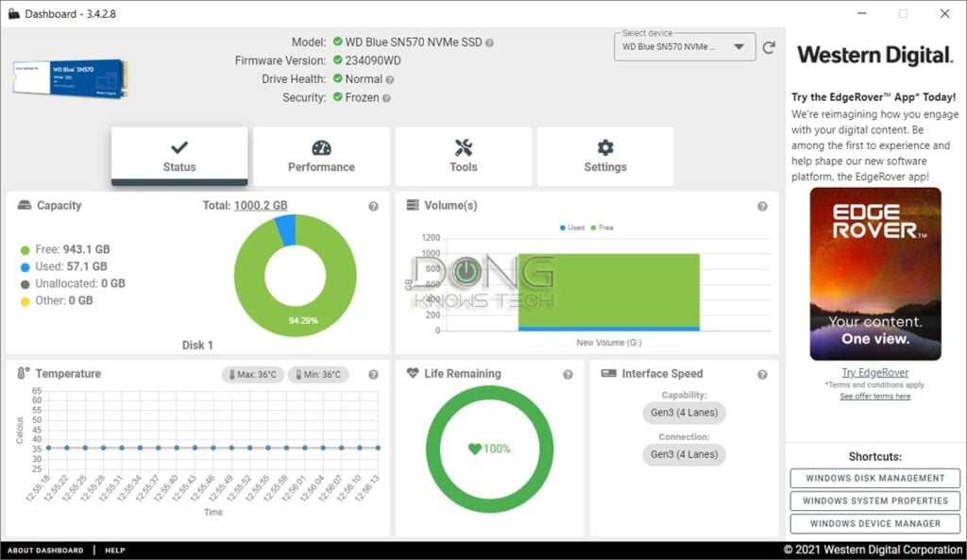Click Help in the footer
Viewport: 967px width, 560px height.
[114, 551]
